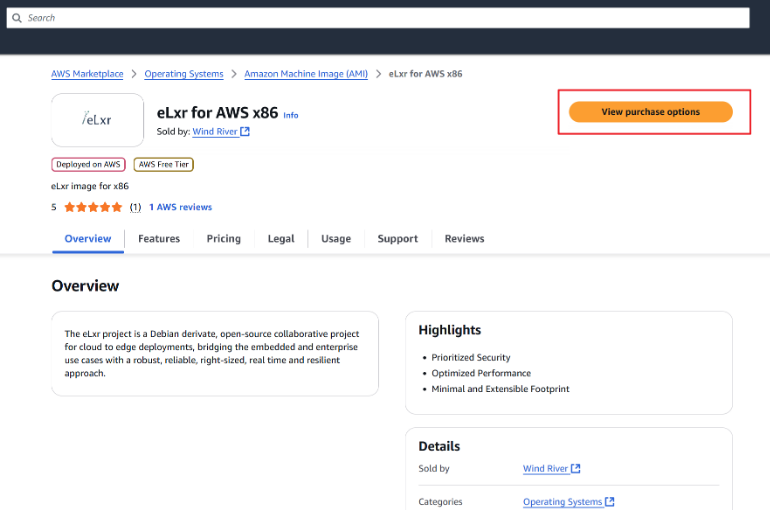
Task: Click the search magnifier icon
Action: point(17,18)
